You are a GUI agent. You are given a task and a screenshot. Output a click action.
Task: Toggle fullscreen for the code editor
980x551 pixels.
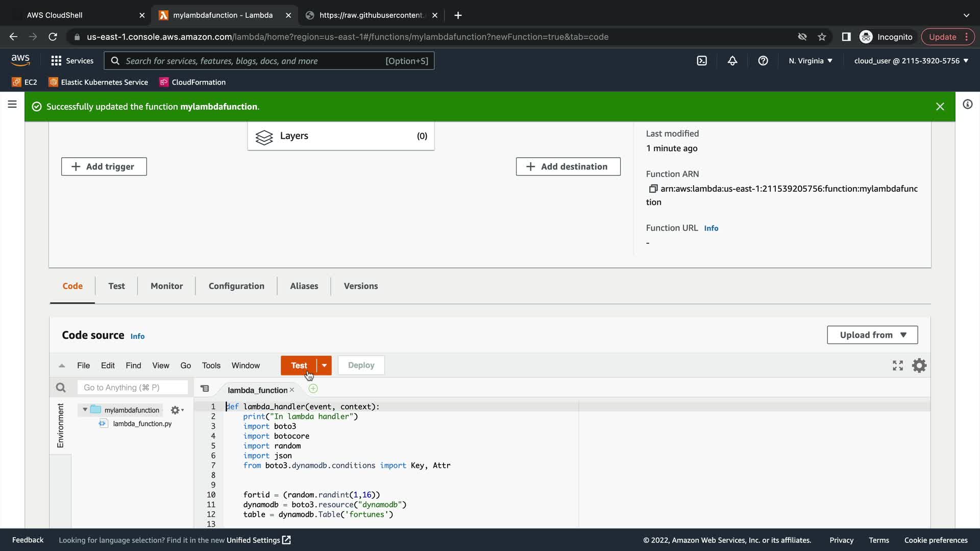point(898,365)
